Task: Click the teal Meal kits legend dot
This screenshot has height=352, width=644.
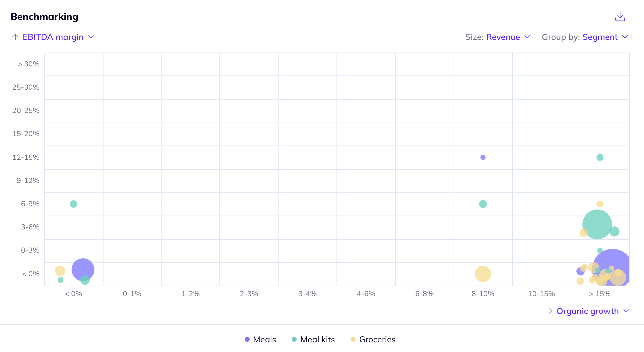Action: [294, 339]
